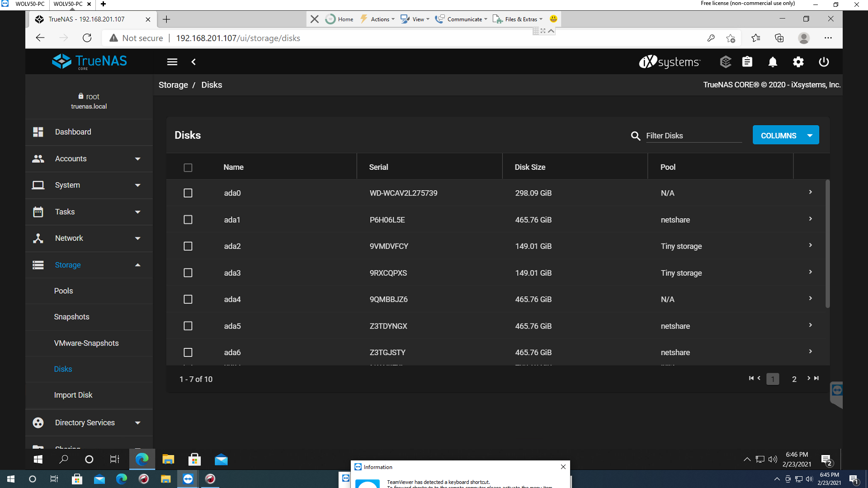Open the remote Windows Start button
Screen dimensions: 868x488
point(38,460)
